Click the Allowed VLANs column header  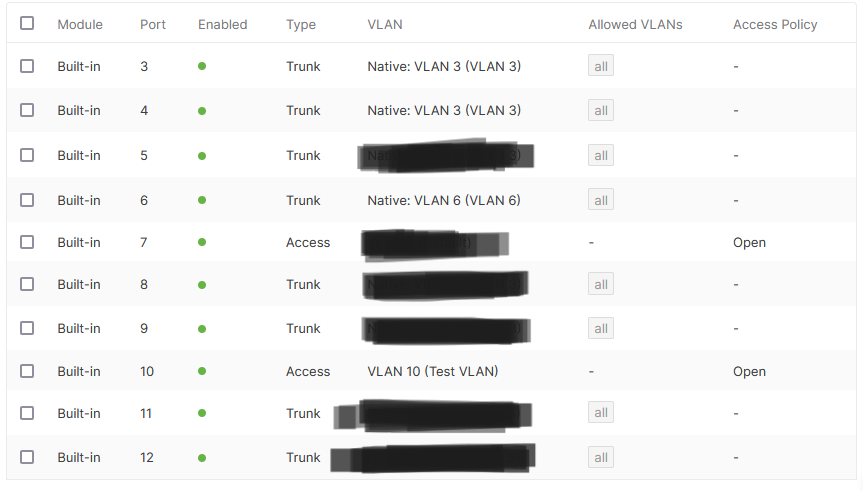click(635, 24)
